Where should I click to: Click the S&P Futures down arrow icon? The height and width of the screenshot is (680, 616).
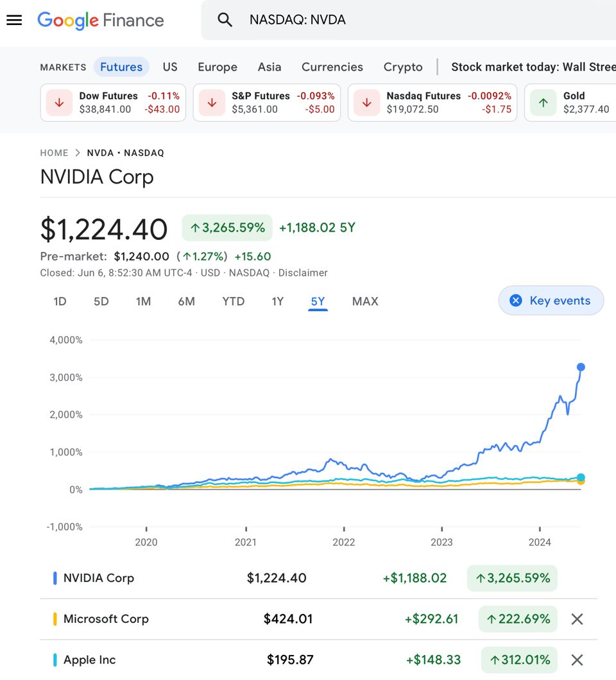(x=212, y=103)
